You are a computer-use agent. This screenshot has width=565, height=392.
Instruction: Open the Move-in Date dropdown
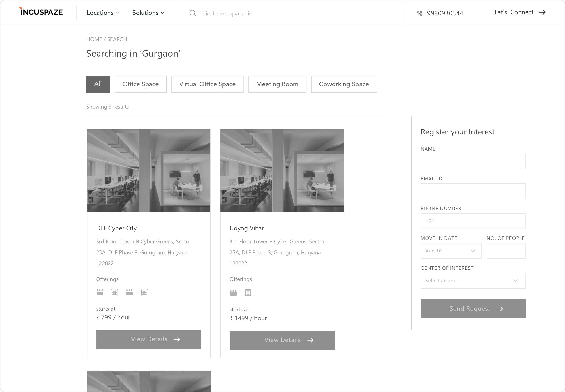451,251
